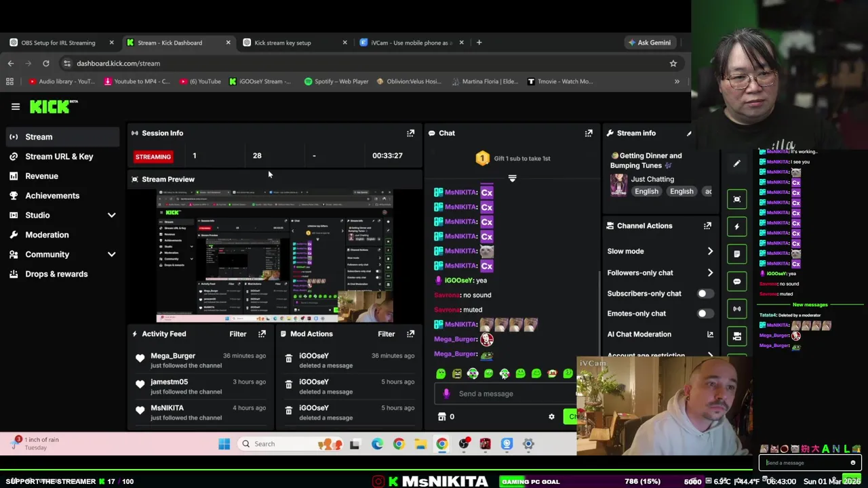
Task: Toggle Emotes-only chat switch
Action: (x=705, y=313)
